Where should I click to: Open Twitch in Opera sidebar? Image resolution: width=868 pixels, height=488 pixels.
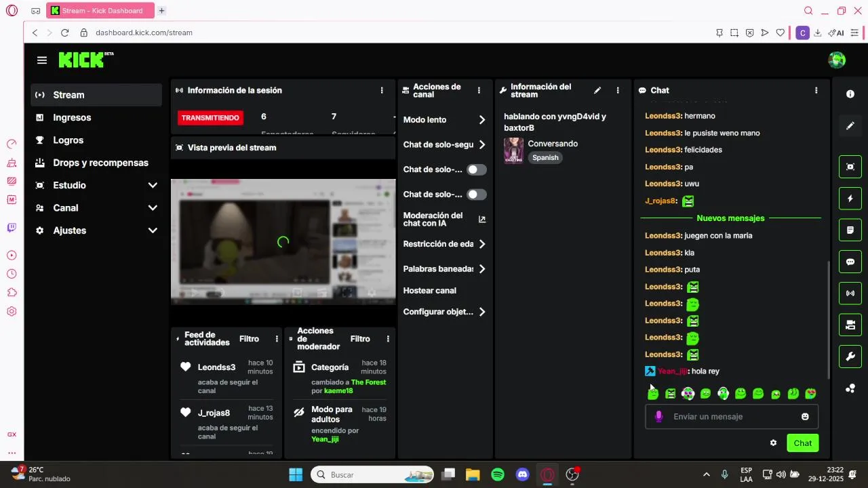[12, 228]
